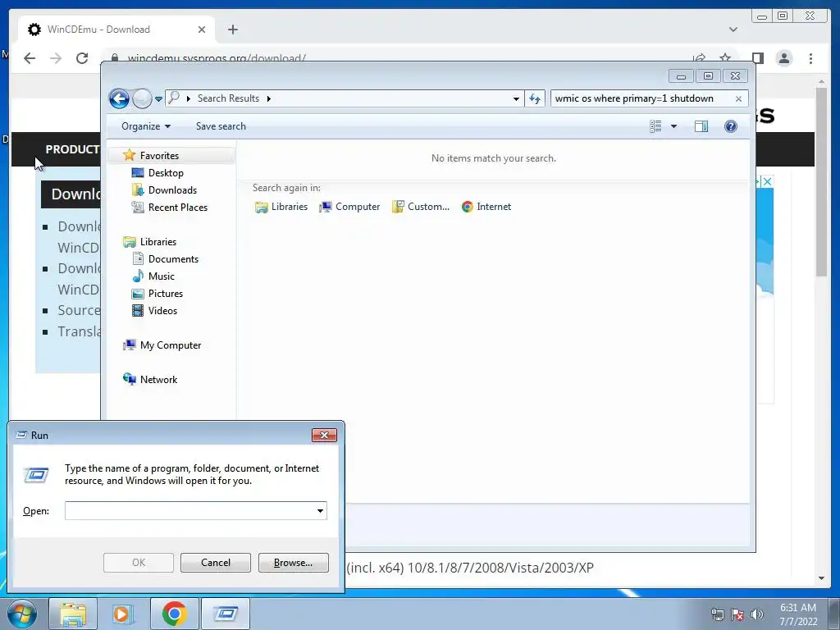Search again in Libraries
This screenshot has height=630, width=840.
click(281, 207)
